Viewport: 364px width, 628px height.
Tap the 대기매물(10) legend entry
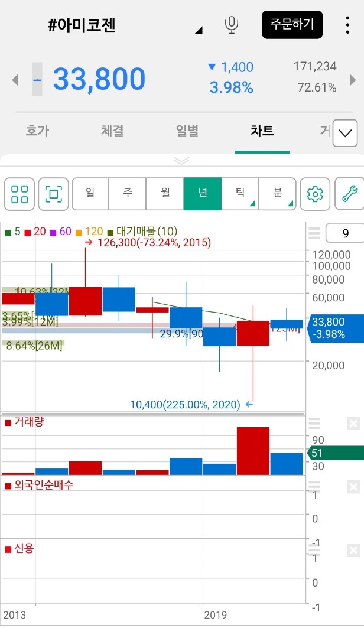(142, 232)
